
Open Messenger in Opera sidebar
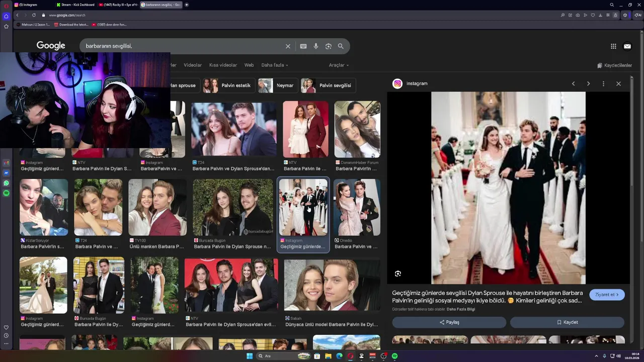pos(6,173)
